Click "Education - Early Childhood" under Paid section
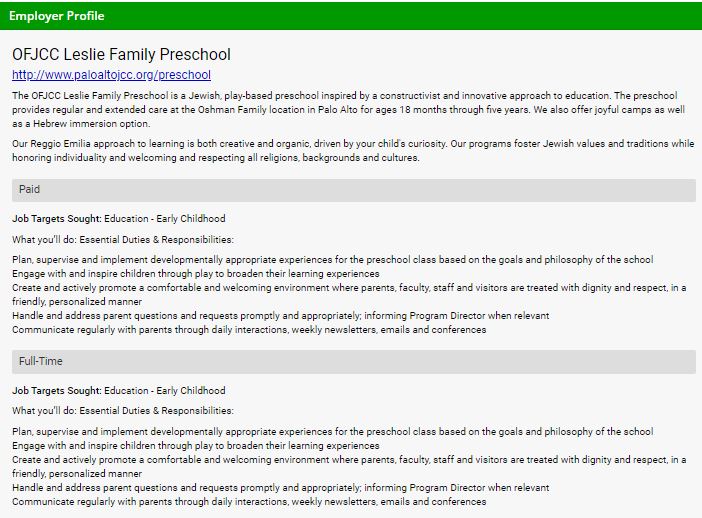Image resolution: width=702 pixels, height=518 pixels. 165,218
